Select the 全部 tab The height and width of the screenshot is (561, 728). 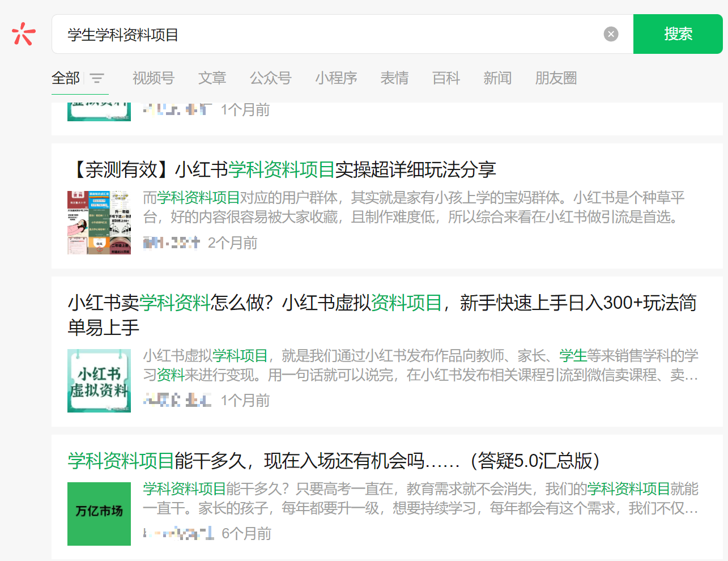tap(66, 78)
